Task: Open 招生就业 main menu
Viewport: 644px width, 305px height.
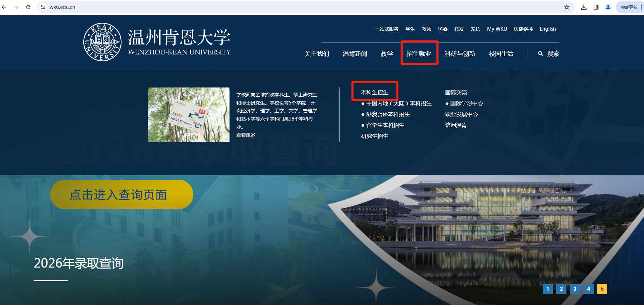Action: (419, 54)
